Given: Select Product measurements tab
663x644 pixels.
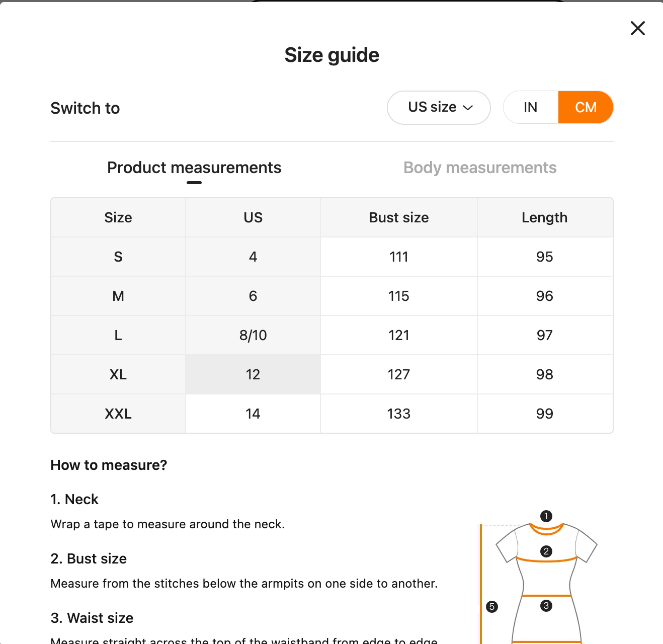Looking at the screenshot, I should (x=194, y=168).
